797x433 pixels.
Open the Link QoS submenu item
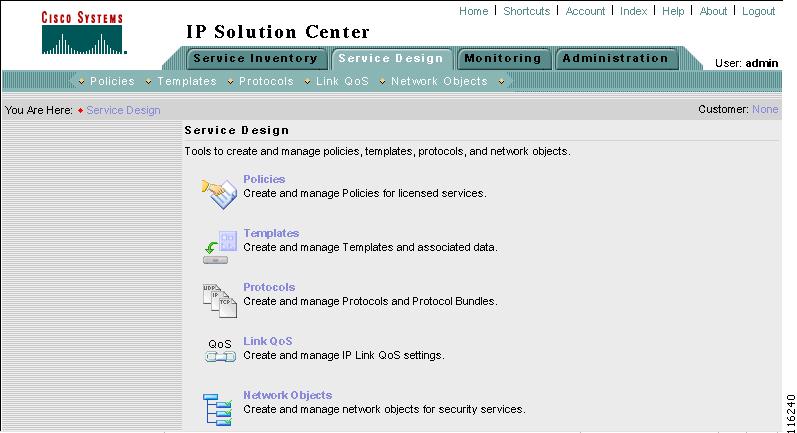[342, 81]
